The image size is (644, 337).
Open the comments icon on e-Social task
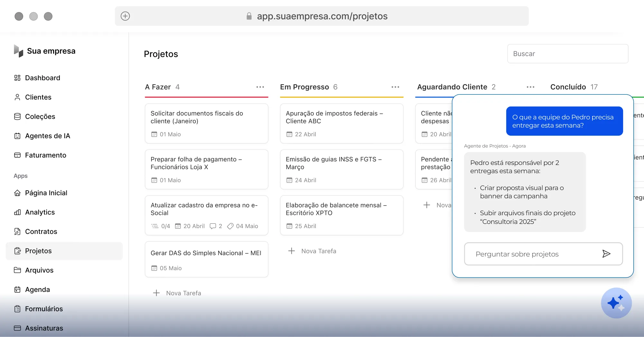213,226
